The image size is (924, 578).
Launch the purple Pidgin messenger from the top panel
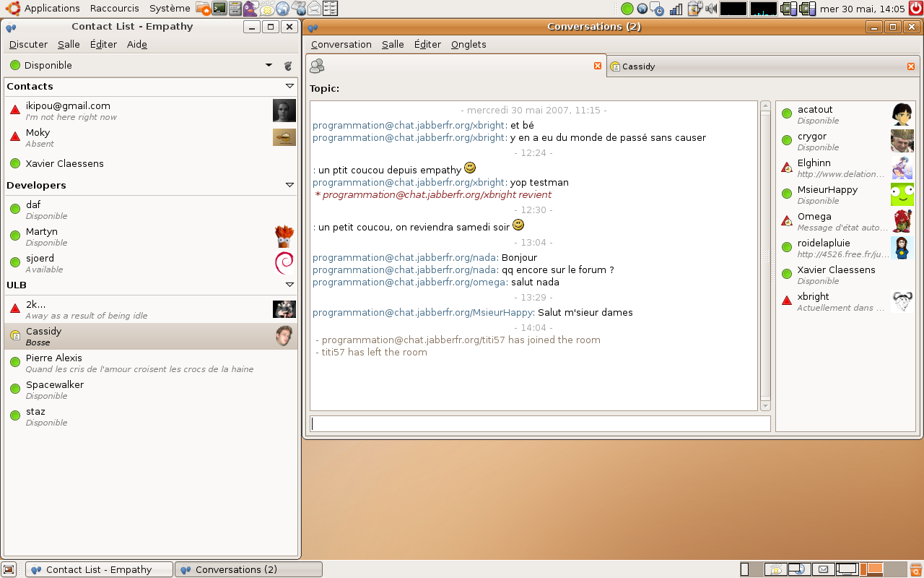[250, 8]
